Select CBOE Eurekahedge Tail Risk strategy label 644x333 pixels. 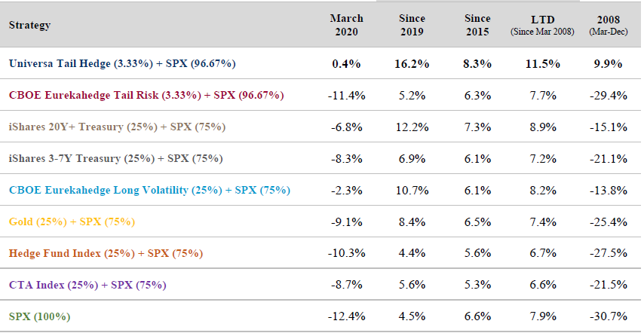coord(146,96)
